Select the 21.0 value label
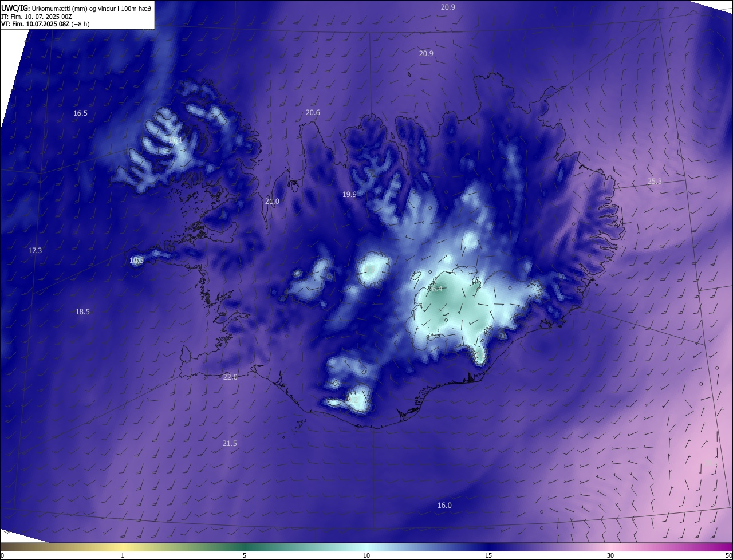 click(272, 201)
